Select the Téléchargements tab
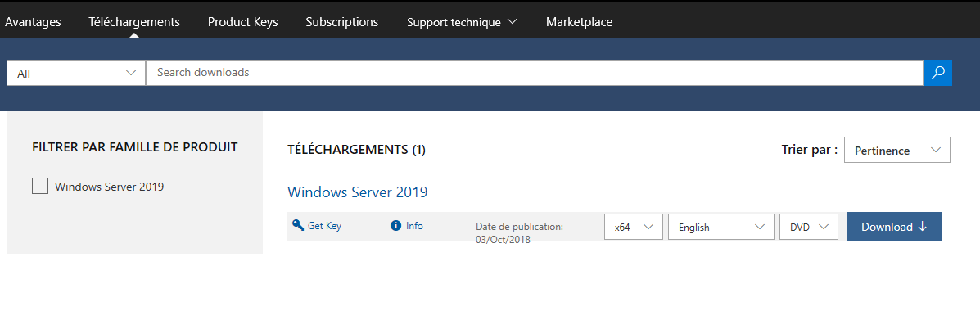Viewport: 980px width, 329px height. 134,22
